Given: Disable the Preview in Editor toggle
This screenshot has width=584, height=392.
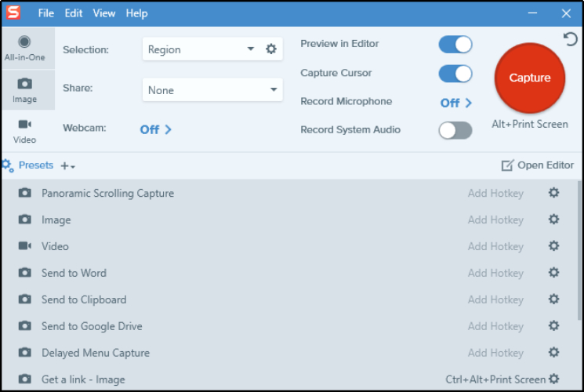Looking at the screenshot, I should pos(455,45).
